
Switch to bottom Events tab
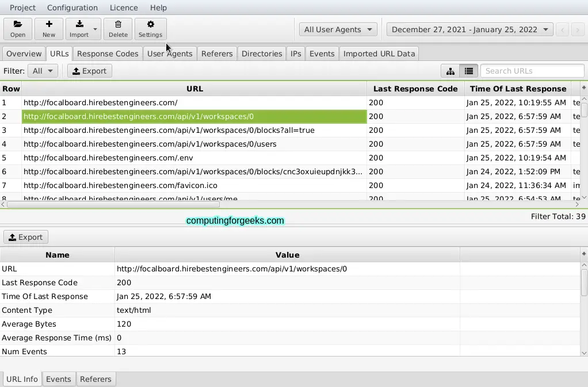click(x=59, y=379)
